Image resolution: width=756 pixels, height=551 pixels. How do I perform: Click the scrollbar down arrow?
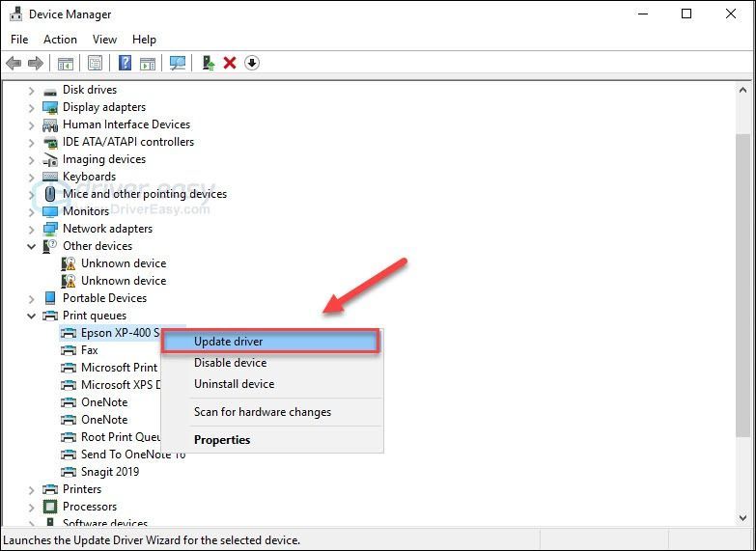(742, 518)
